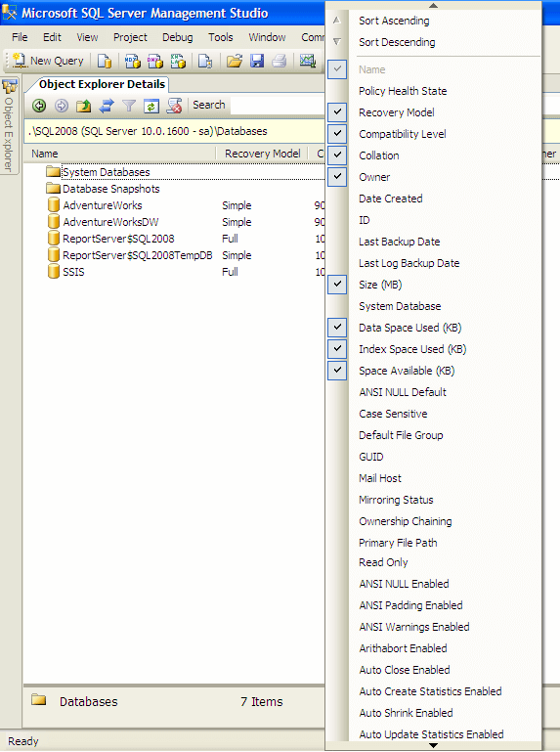The width and height of the screenshot is (560, 752).
Task: Open the File menu
Action: click(x=20, y=37)
